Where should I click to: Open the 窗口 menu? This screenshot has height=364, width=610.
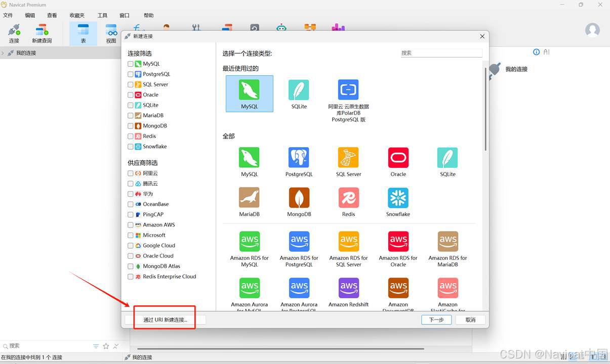[124, 16]
